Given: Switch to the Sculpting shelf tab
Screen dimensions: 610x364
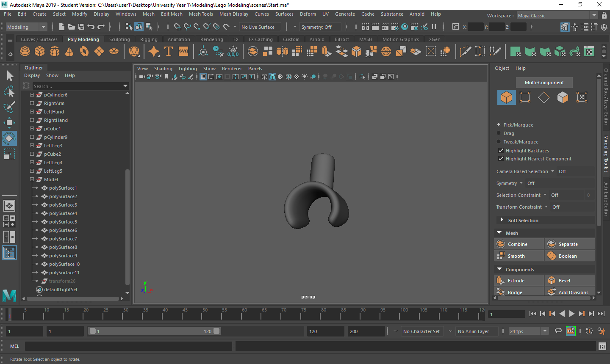Looking at the screenshot, I should click(119, 39).
